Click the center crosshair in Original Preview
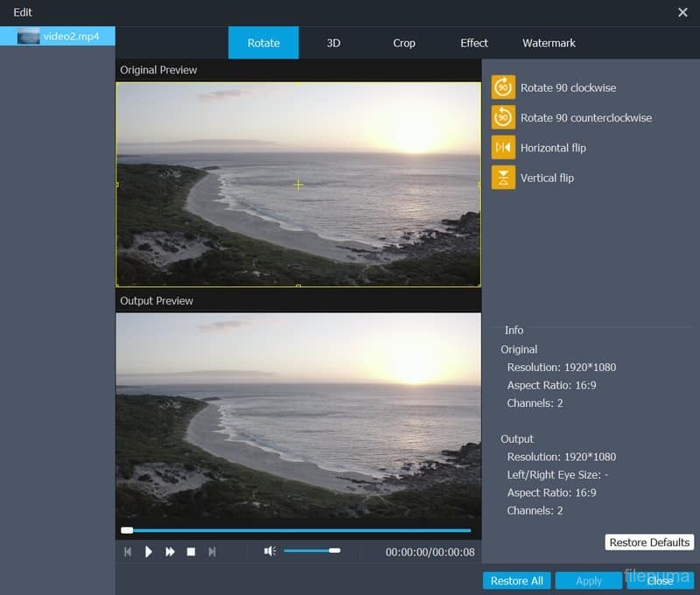This screenshot has height=595, width=700. (298, 185)
